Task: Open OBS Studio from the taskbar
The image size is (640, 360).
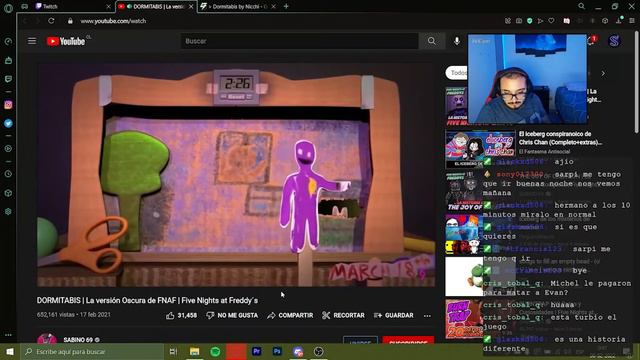Action: [319, 351]
